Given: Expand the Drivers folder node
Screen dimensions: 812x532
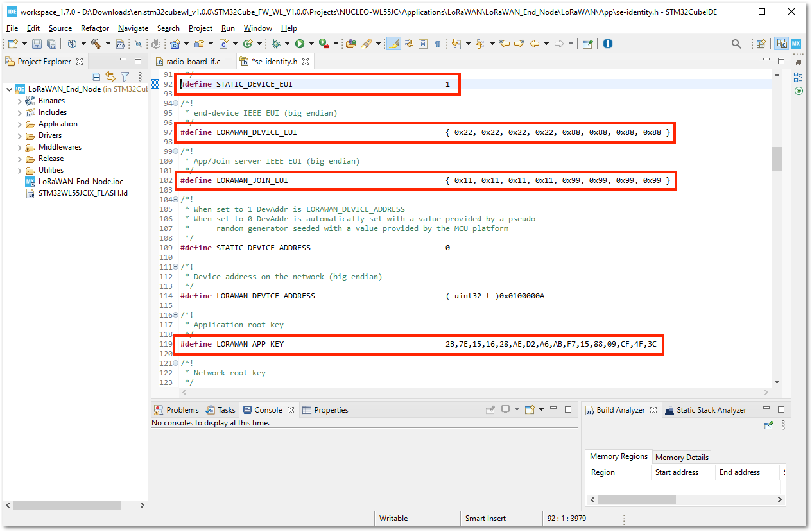Looking at the screenshot, I should [20, 135].
